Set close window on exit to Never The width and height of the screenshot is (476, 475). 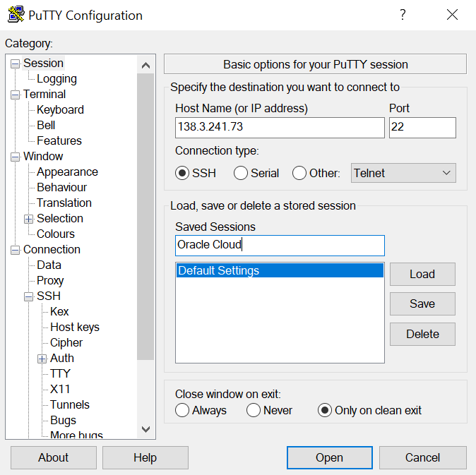click(x=254, y=410)
